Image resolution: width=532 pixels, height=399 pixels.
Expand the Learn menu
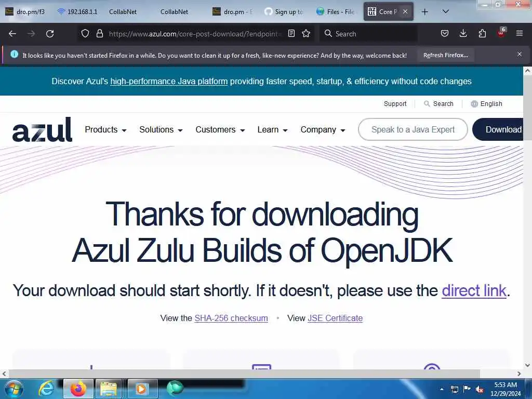272,129
